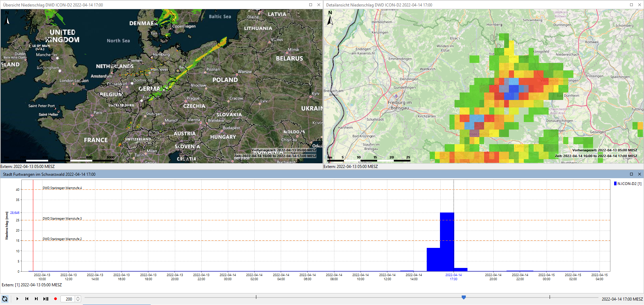Click the 200 speed input field

(68, 299)
